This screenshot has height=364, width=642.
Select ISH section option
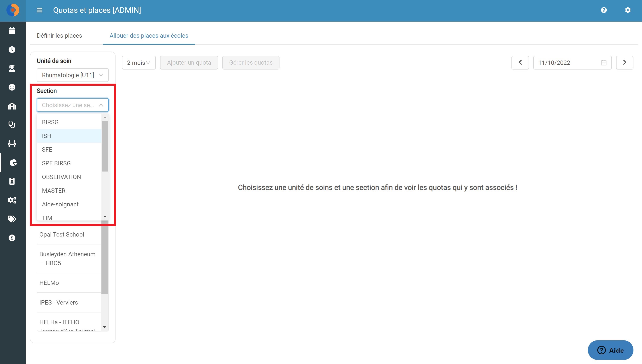pos(69,136)
